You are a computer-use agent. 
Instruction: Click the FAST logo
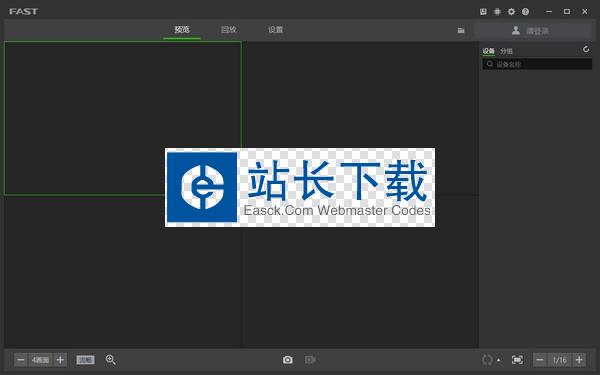24,11
